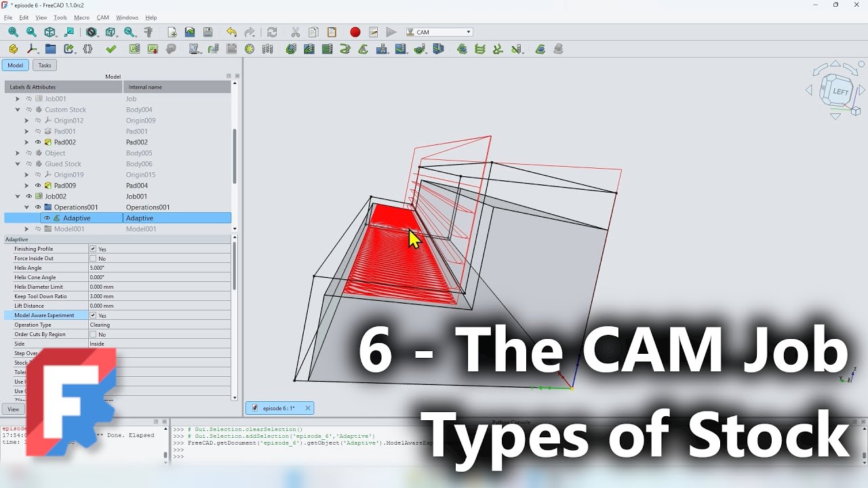Click the Paste clipboard icon

[x=332, y=32]
